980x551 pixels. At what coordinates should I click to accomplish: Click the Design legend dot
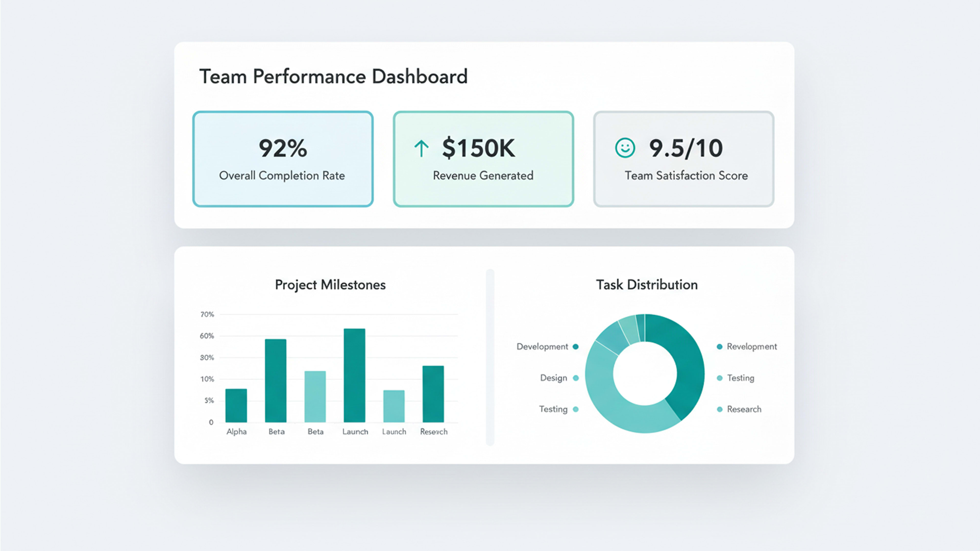pyautogui.click(x=575, y=378)
